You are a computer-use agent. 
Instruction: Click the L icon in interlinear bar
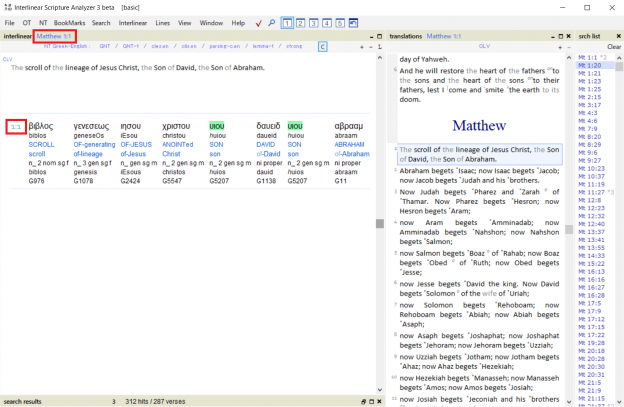coord(380,47)
